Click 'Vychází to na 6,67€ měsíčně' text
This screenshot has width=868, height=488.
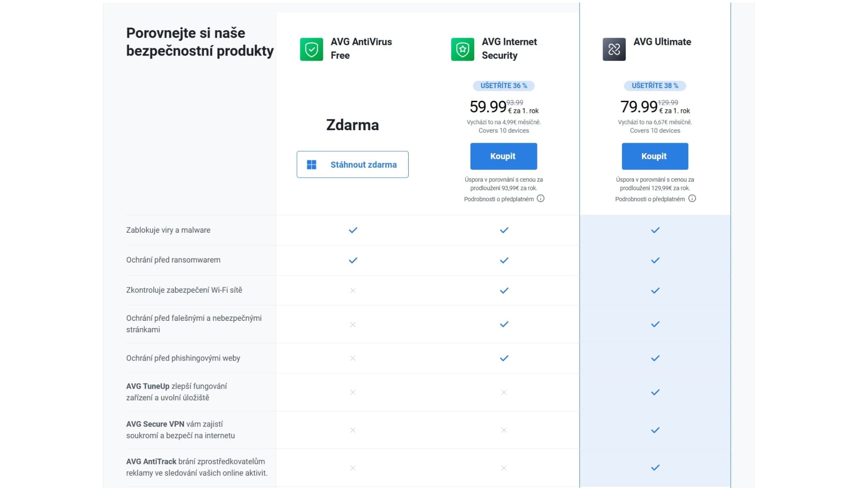(x=655, y=122)
